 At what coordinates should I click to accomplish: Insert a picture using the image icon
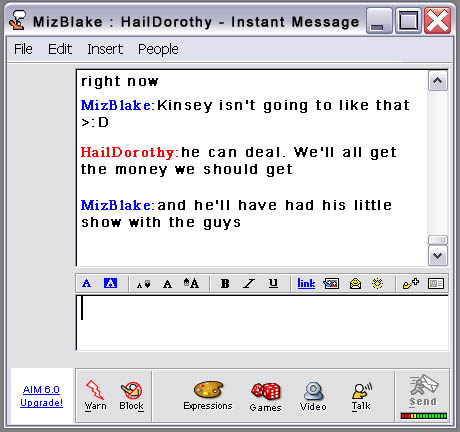tap(331, 284)
